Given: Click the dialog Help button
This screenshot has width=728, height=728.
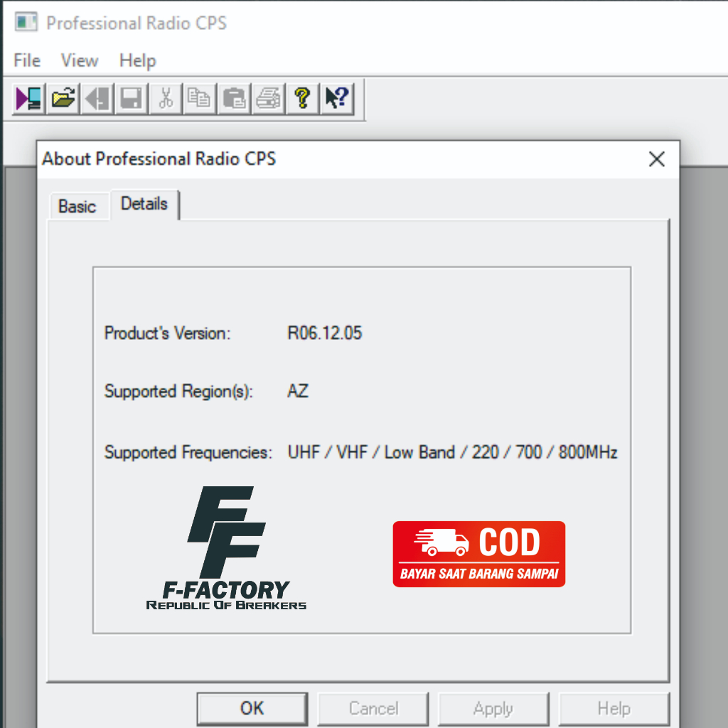Looking at the screenshot, I should click(614, 709).
